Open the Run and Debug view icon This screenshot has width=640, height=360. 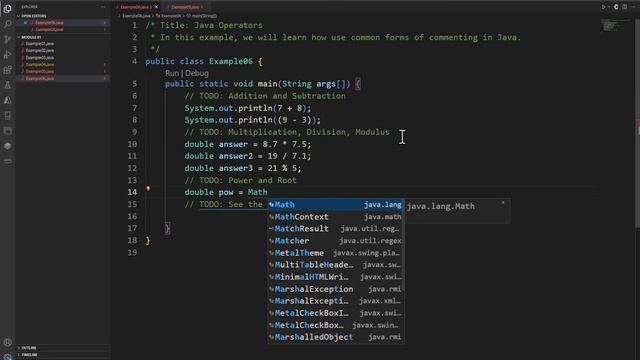coord(7,55)
